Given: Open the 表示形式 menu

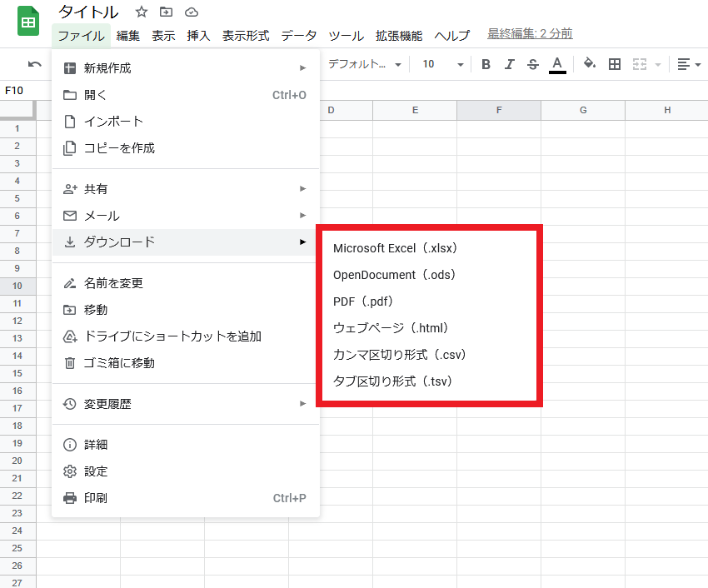Looking at the screenshot, I should coord(246,36).
